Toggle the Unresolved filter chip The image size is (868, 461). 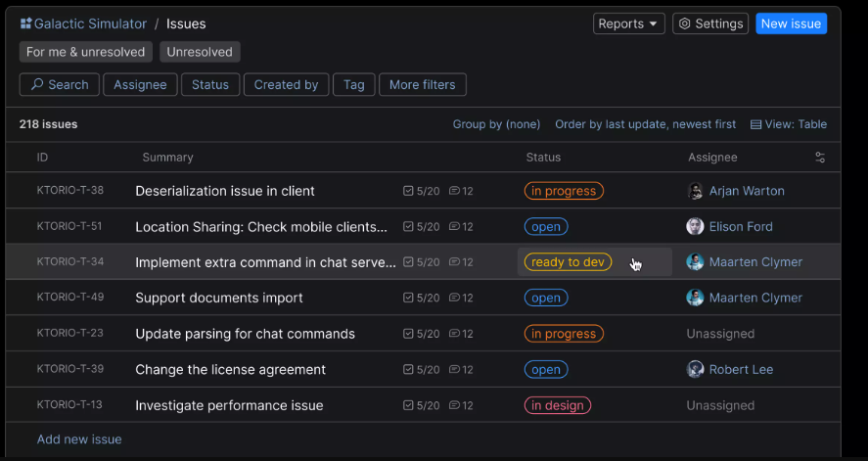click(200, 52)
